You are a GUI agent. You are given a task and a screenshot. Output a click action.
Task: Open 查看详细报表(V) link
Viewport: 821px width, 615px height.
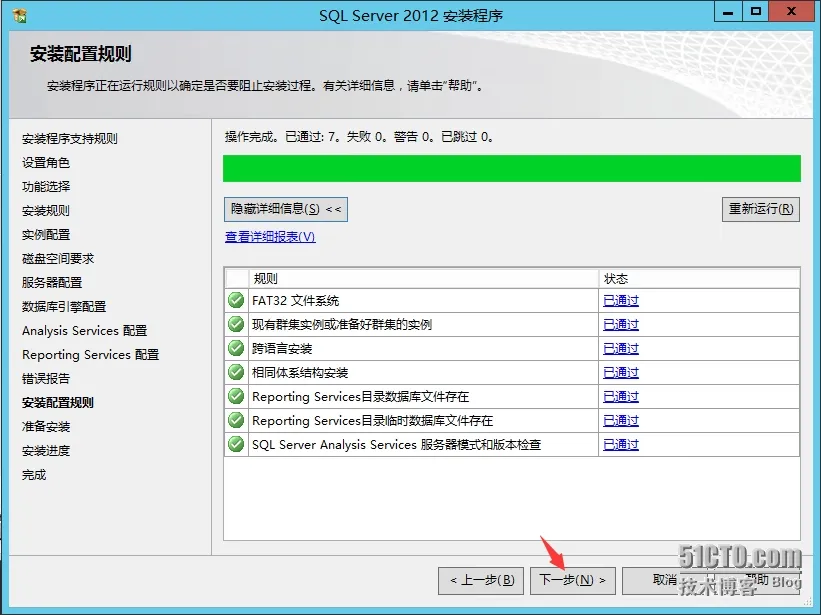(270, 237)
